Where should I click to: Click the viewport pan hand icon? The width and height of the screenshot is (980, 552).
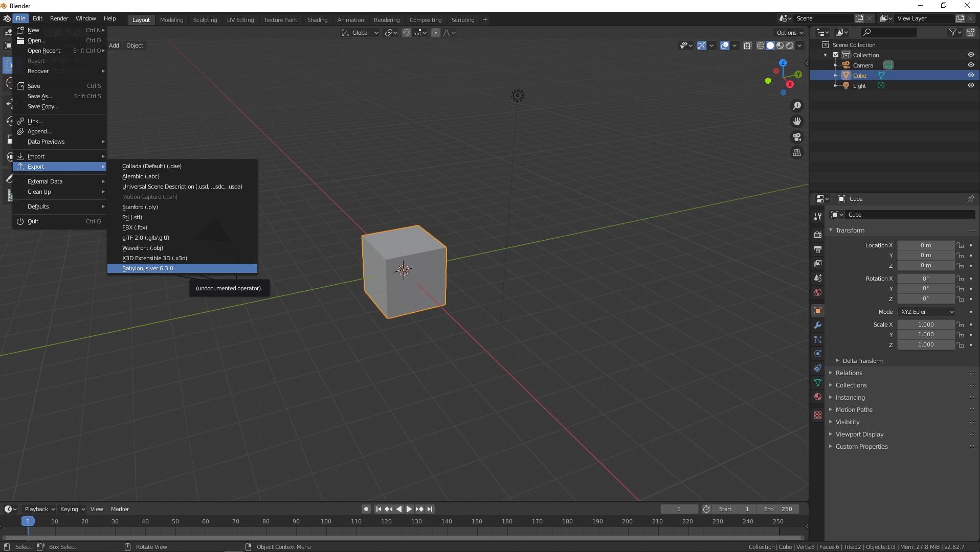[797, 121]
